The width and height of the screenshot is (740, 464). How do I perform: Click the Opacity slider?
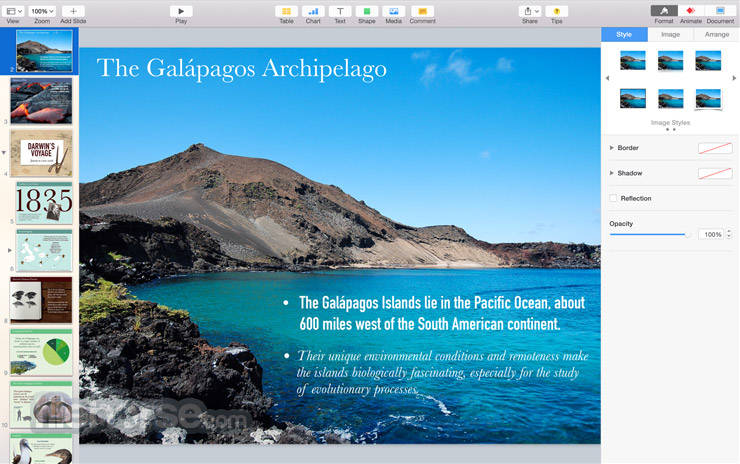[650, 234]
